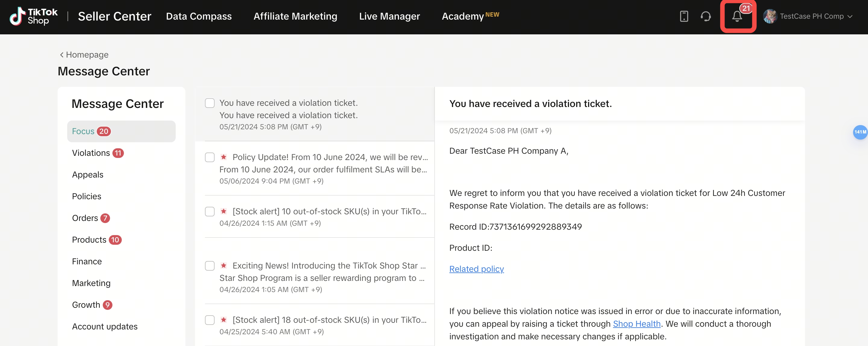Open the mobile app download icon
Screen dimensions: 868x346
[x=684, y=16]
